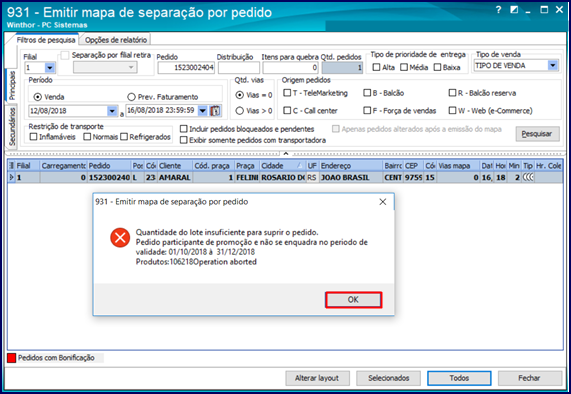
Task: Check Exibir somente pedidos com transportadora
Action: point(184,140)
